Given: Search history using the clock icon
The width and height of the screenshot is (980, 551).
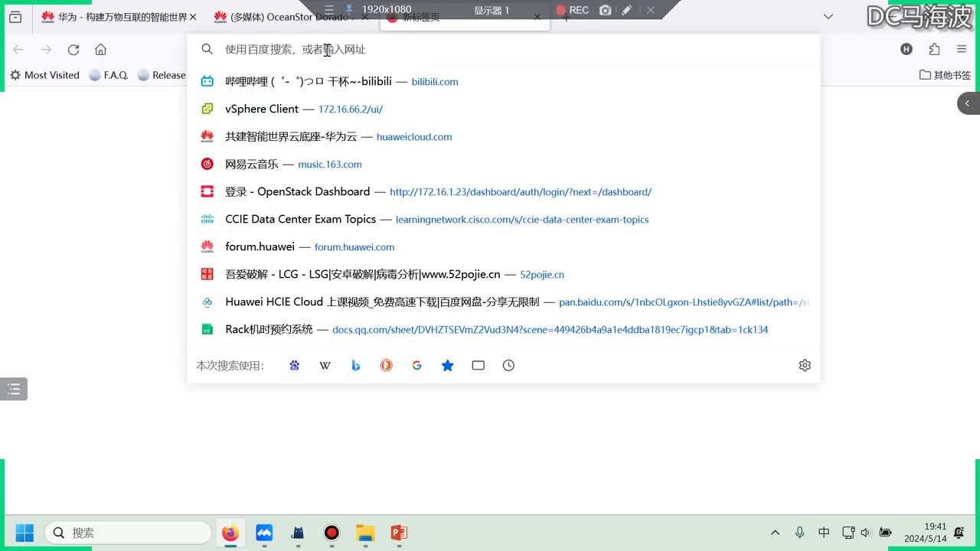Looking at the screenshot, I should point(508,366).
